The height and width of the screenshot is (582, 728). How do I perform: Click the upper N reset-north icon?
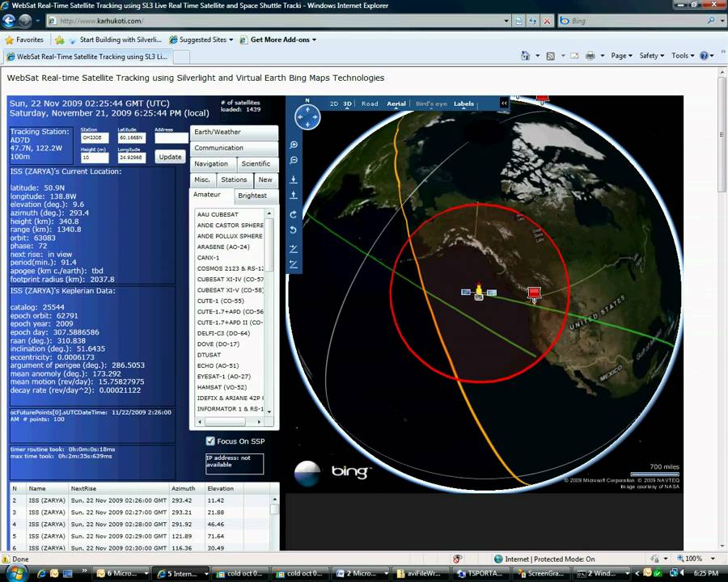tap(294, 249)
